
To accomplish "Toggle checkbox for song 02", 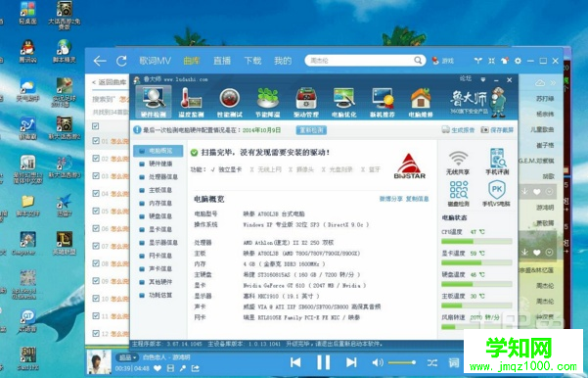I will coord(96,159).
